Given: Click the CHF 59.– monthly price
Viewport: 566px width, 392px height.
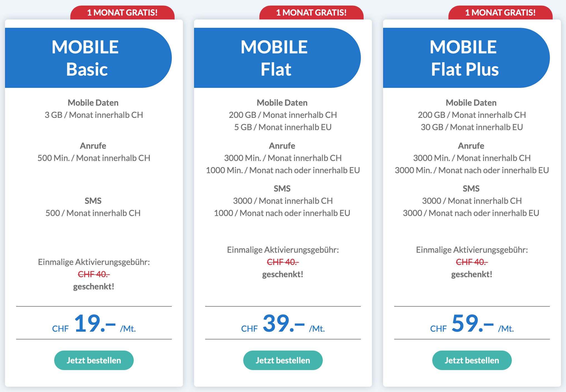Looking at the screenshot, I should [472, 323].
